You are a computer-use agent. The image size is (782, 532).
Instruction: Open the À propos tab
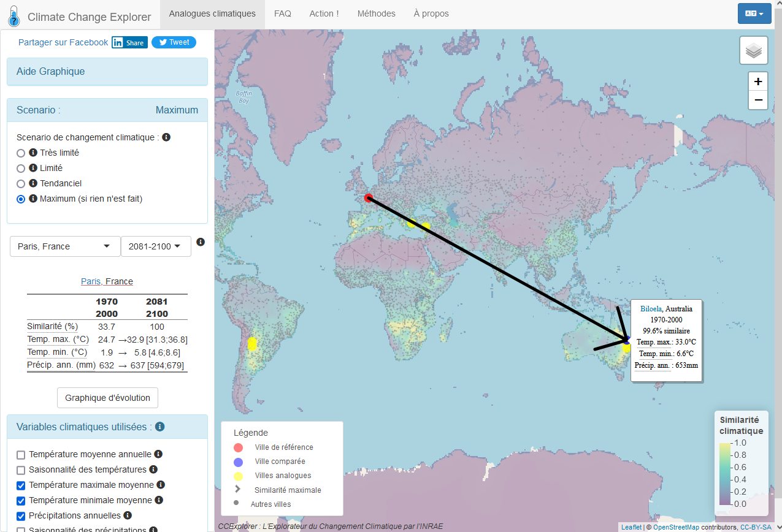431,13
